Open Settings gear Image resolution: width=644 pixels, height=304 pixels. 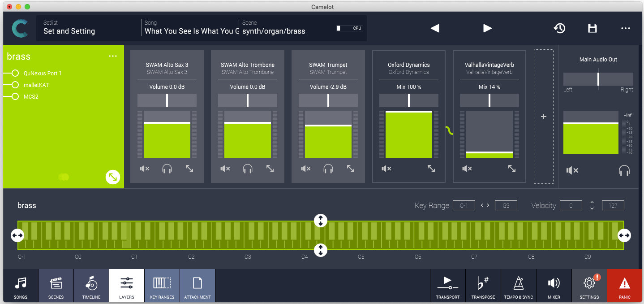point(589,286)
